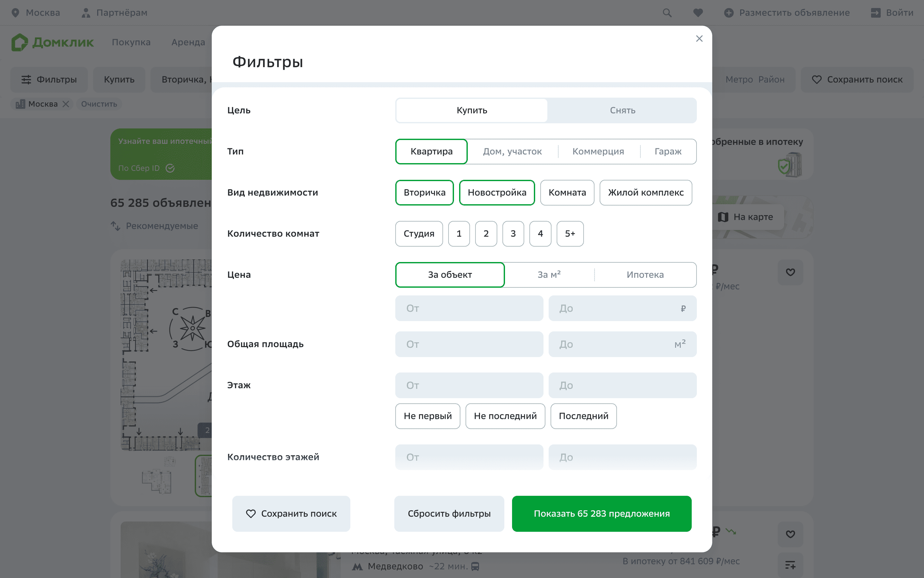Click the search magnifier icon in the header
The image size is (924, 578).
(x=667, y=13)
